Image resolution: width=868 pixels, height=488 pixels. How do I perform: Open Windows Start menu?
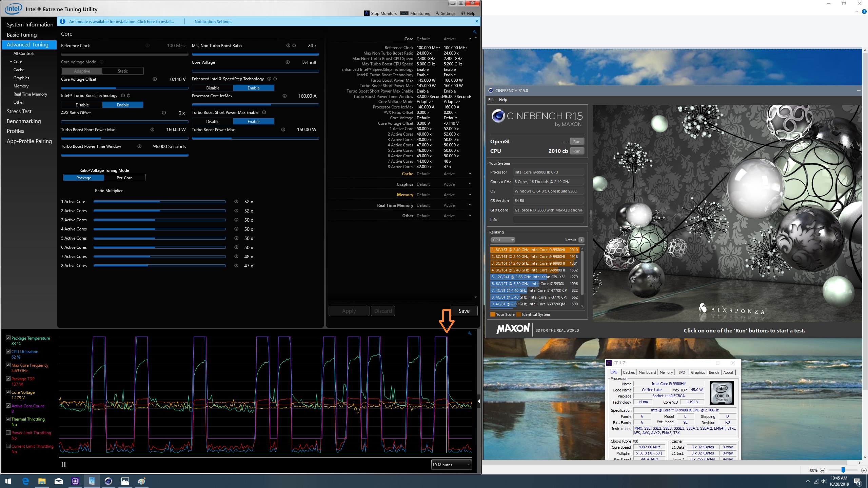coord(8,481)
